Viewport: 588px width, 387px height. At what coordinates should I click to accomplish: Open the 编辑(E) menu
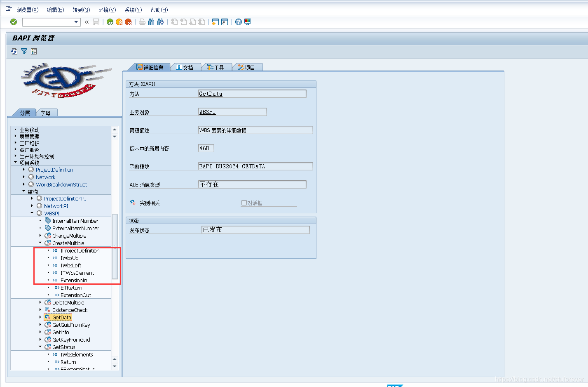point(56,10)
